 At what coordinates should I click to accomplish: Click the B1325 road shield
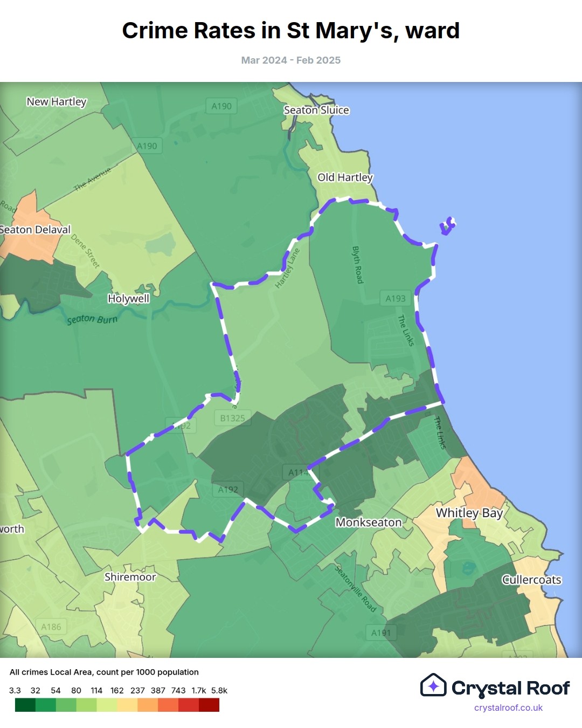point(233,418)
